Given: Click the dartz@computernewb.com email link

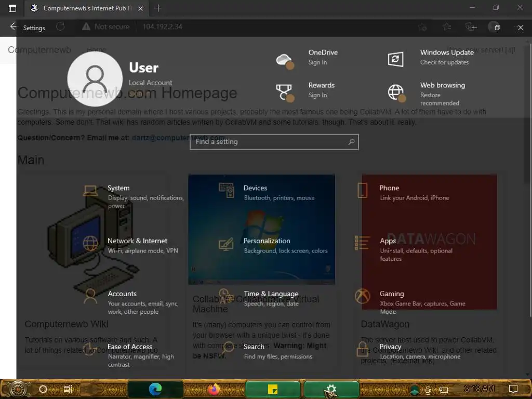Looking at the screenshot, I should [178, 138].
